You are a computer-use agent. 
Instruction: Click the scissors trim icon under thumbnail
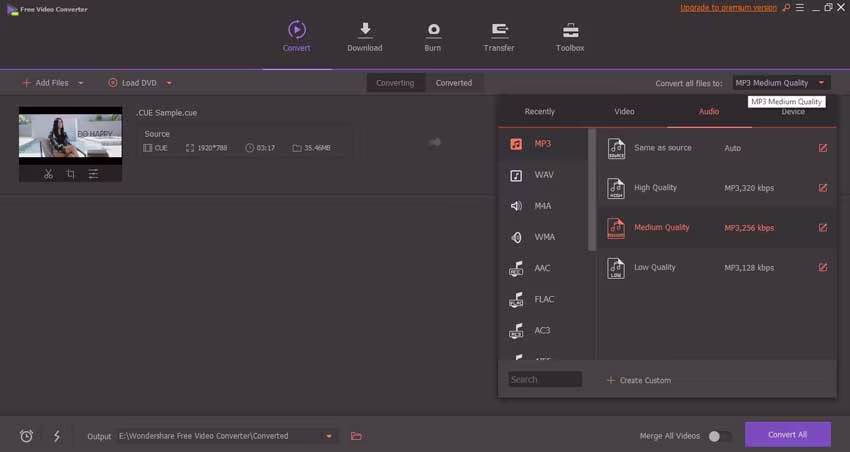pos(49,174)
